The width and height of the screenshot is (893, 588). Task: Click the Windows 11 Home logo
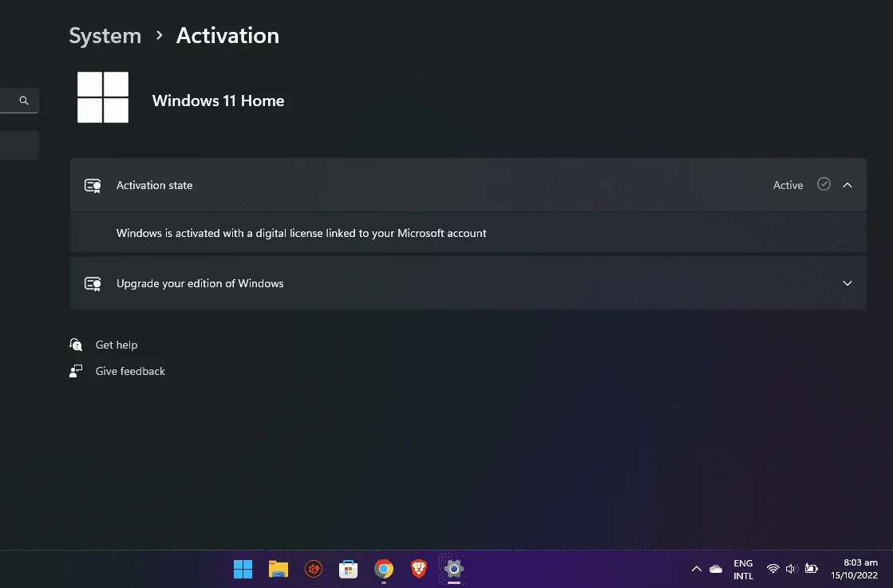103,97
